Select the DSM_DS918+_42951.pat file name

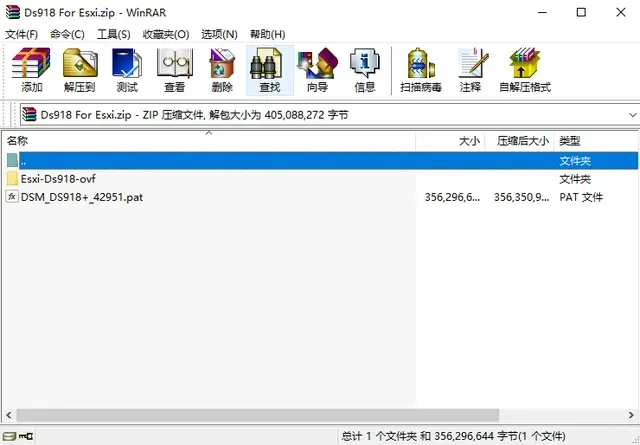[x=82, y=197]
